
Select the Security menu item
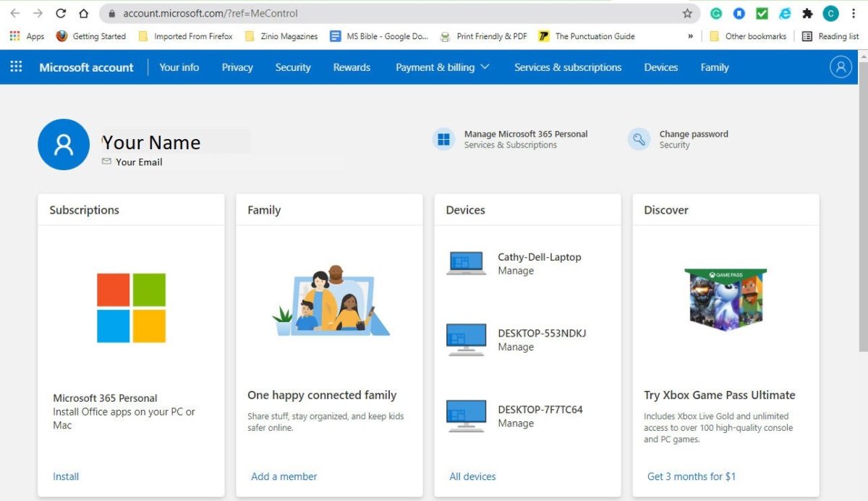[x=292, y=67]
